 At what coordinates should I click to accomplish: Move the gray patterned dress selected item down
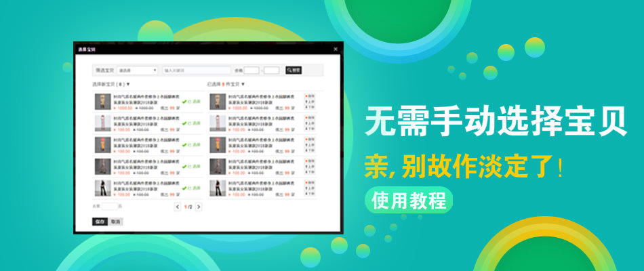tap(310, 172)
